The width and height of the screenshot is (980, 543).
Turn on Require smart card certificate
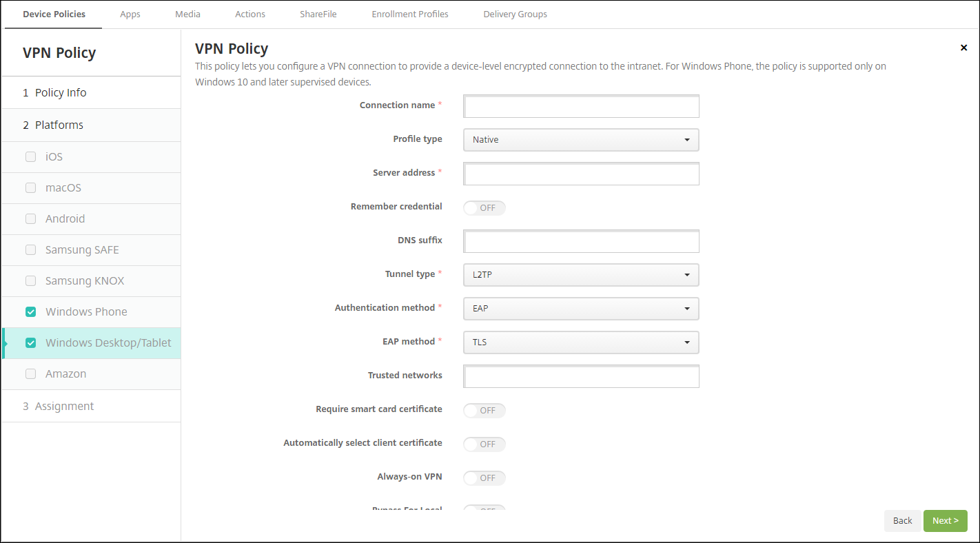point(484,410)
